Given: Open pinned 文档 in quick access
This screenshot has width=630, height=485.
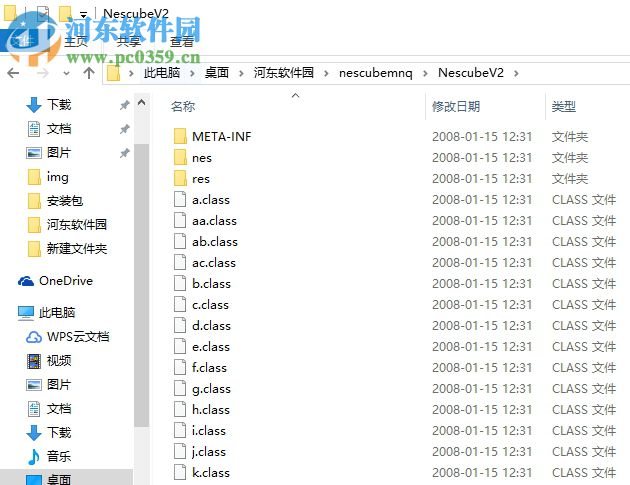Looking at the screenshot, I should (x=59, y=129).
